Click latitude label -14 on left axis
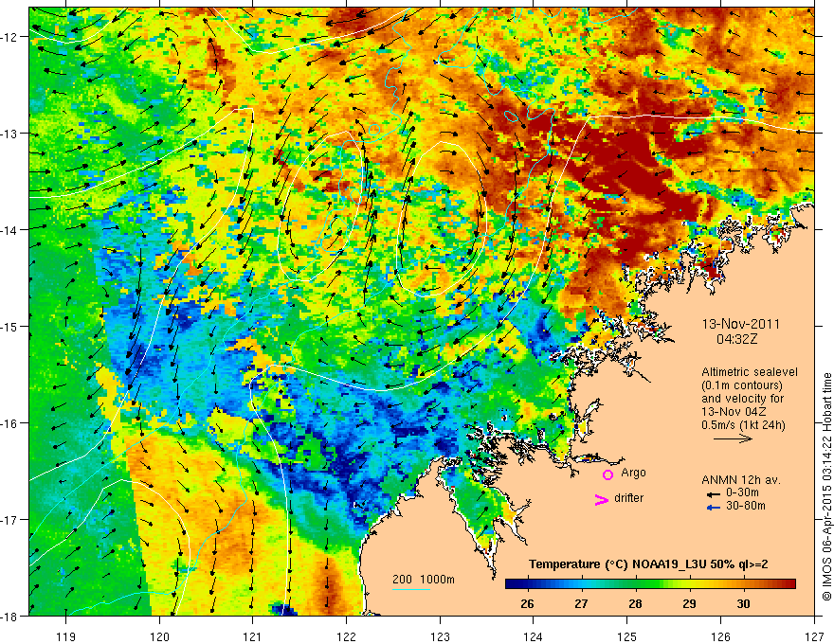 9,230
